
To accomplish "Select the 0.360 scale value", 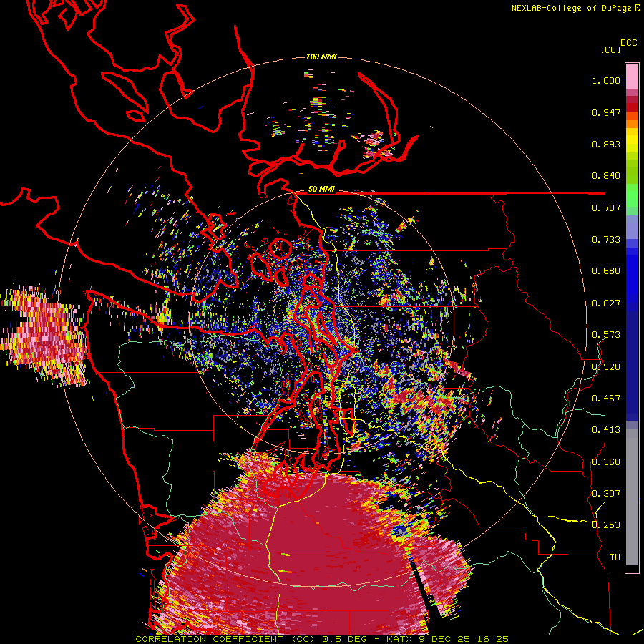I will coord(606,462).
